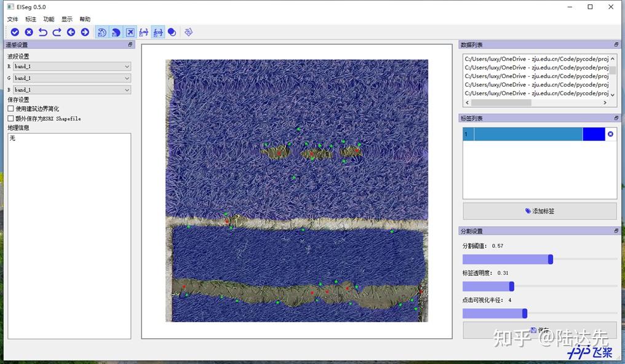
Task: Enable 使用建筑边界简化 checkbox
Action: click(10, 109)
